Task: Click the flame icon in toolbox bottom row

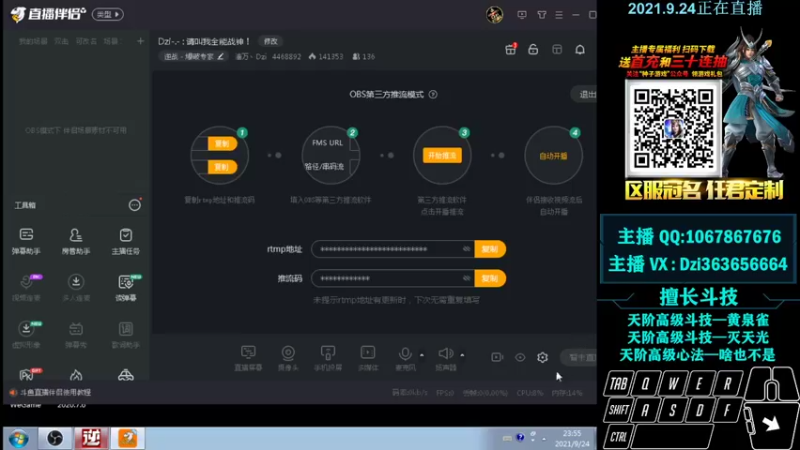Action: (76, 376)
